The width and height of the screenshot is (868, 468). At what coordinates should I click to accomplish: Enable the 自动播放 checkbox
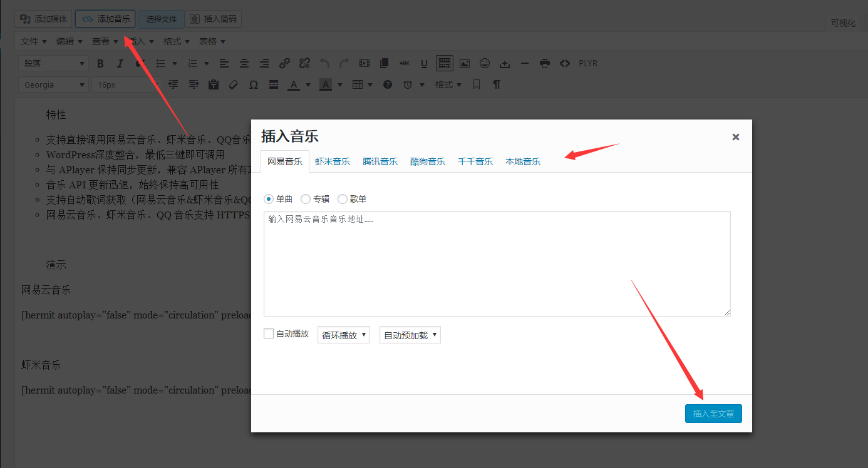pyautogui.click(x=269, y=334)
